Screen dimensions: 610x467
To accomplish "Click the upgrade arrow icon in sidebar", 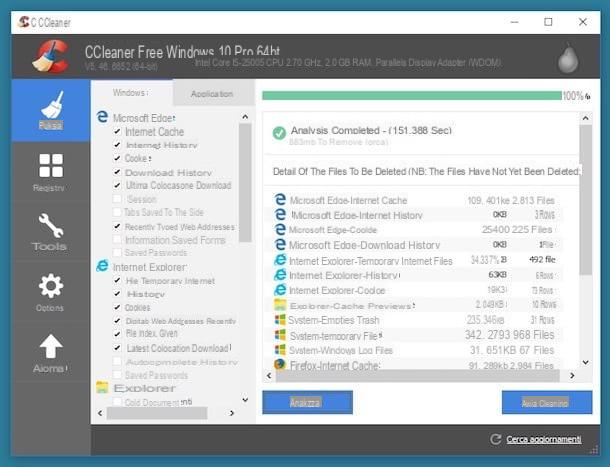I will point(51,346).
